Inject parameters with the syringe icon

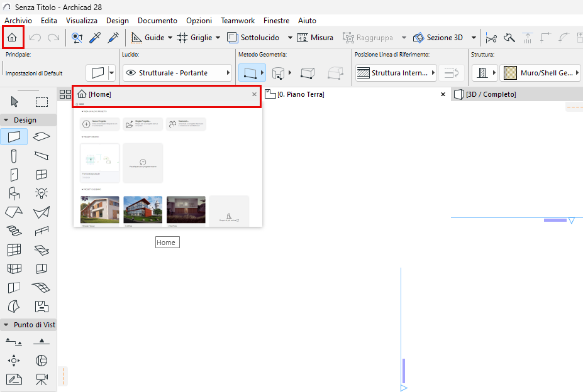click(113, 38)
